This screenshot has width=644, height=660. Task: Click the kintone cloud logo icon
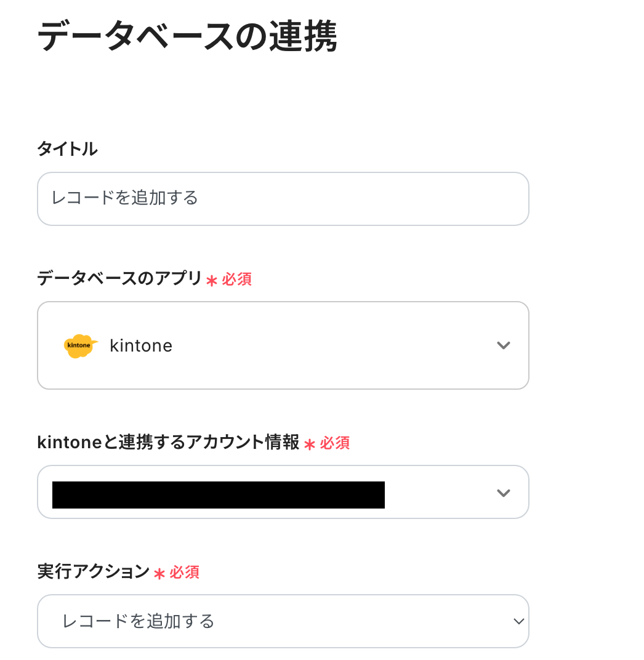[x=80, y=346]
